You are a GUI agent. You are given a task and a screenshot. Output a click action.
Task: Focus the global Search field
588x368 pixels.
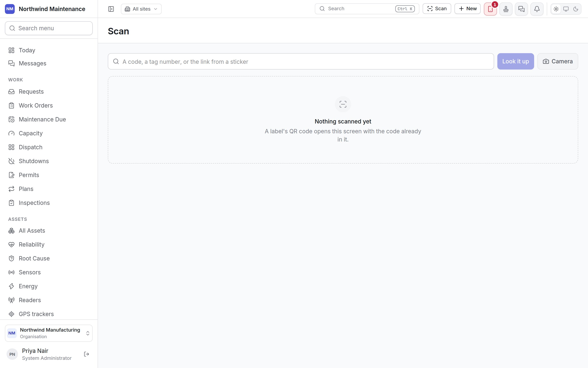coord(367,9)
